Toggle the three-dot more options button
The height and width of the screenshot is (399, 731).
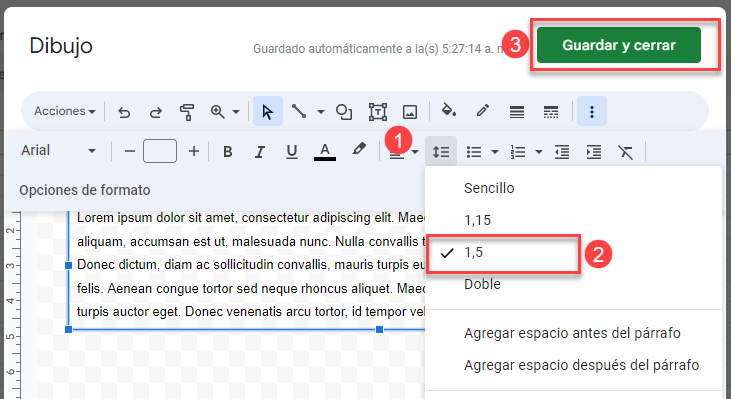coord(592,111)
